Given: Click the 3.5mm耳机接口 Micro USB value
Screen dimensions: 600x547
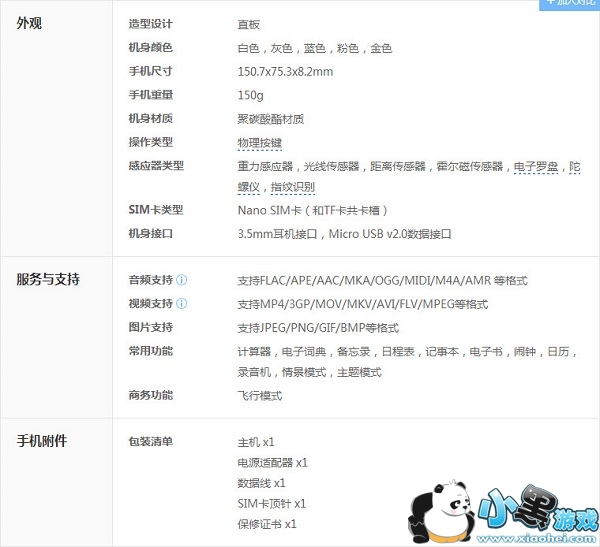Looking at the screenshot, I should pos(344,234).
